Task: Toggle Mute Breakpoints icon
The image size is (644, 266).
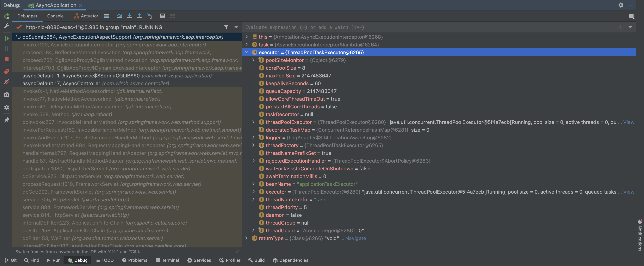Action: tap(7, 82)
